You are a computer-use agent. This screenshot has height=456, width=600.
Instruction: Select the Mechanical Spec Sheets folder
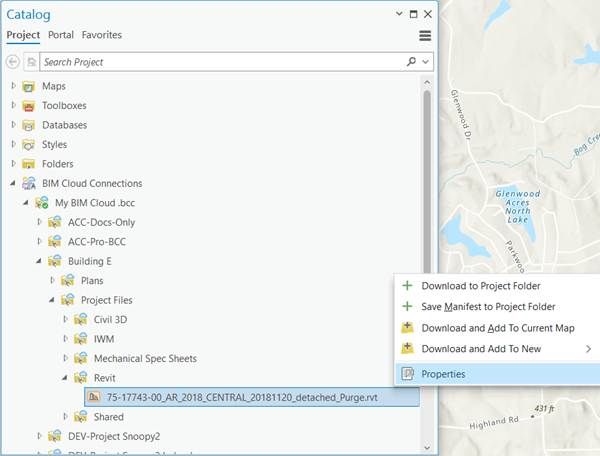tap(145, 358)
